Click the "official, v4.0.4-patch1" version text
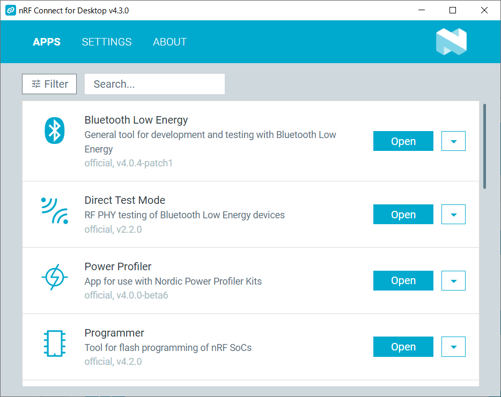501x397 pixels. (x=128, y=163)
